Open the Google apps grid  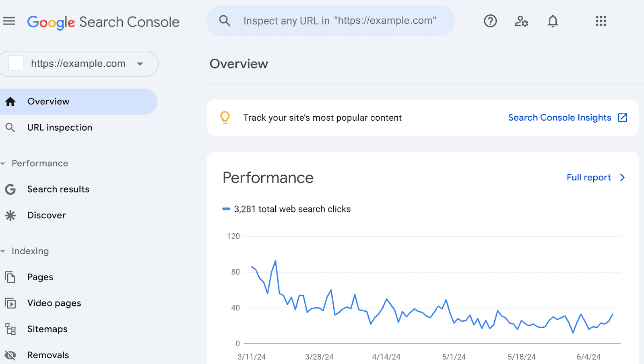coord(601,21)
